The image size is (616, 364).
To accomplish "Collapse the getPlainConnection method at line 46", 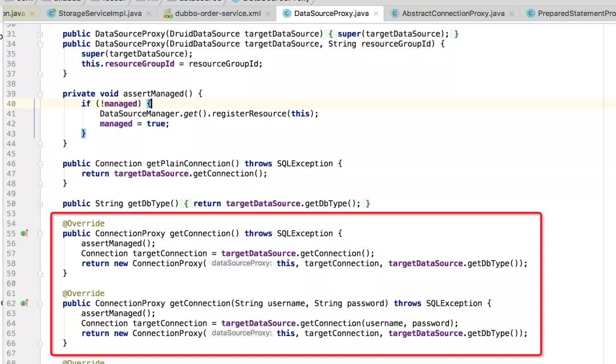I will (x=40, y=164).
